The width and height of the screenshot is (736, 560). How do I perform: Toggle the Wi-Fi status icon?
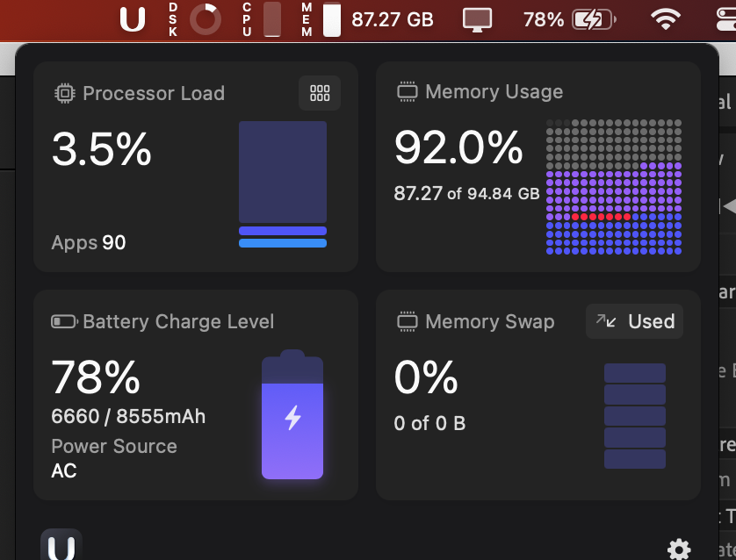click(x=666, y=18)
